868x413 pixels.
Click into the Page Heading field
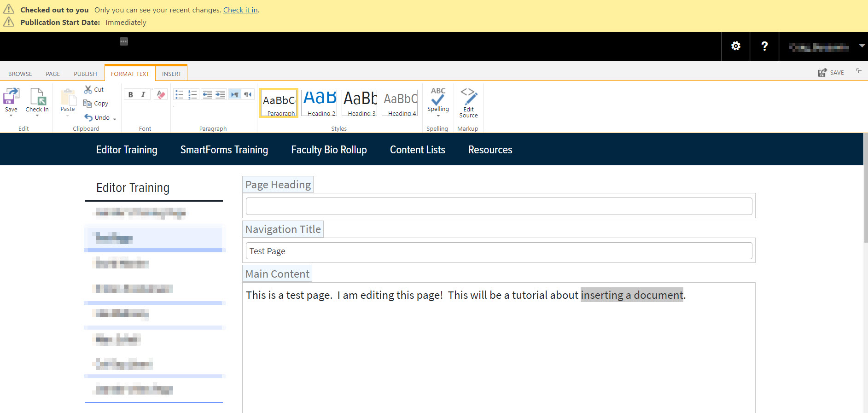pyautogui.click(x=499, y=206)
